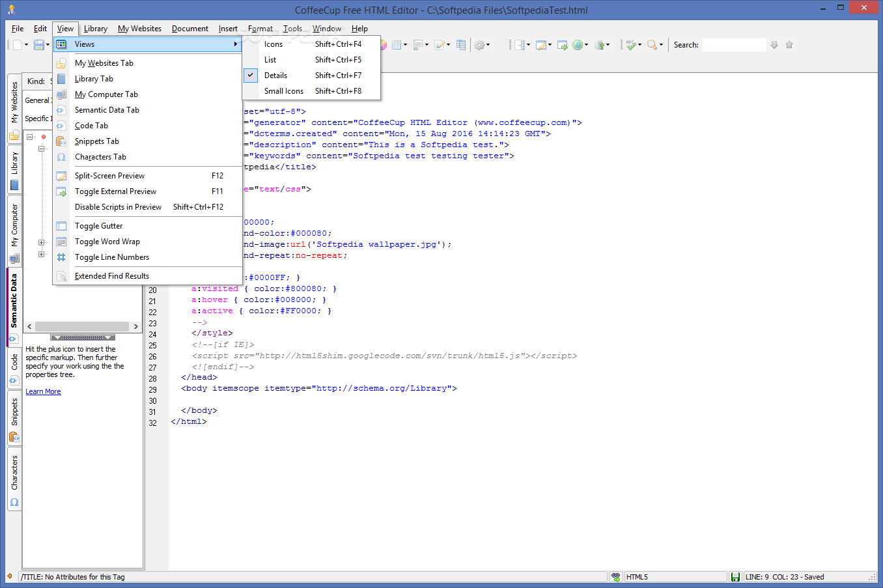This screenshot has height=588, width=883.
Task: Toggle Line Numbers in the View menu
Action: point(148,257)
